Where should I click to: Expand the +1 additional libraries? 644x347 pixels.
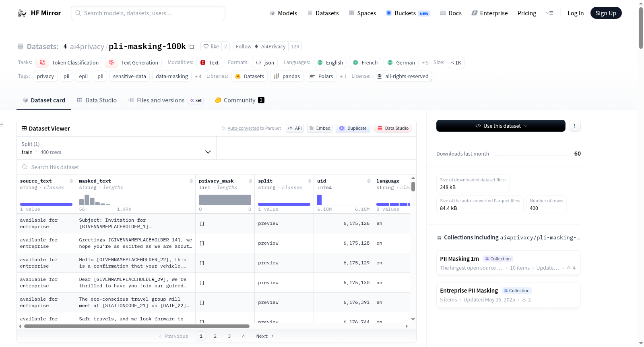[343, 77]
